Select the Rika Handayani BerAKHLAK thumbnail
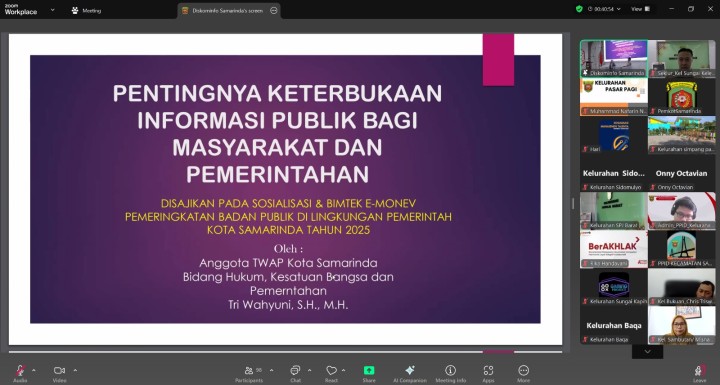The width and height of the screenshot is (720, 385). tap(614, 249)
